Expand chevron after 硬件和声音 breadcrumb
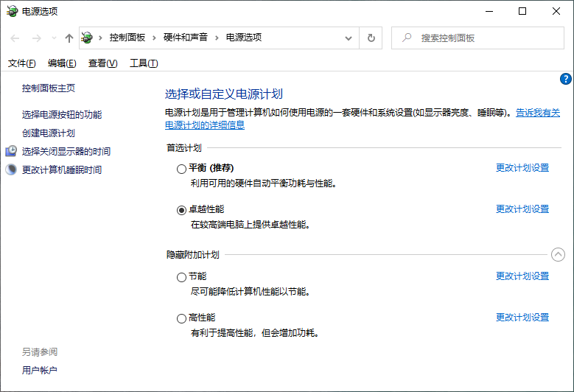 point(217,38)
